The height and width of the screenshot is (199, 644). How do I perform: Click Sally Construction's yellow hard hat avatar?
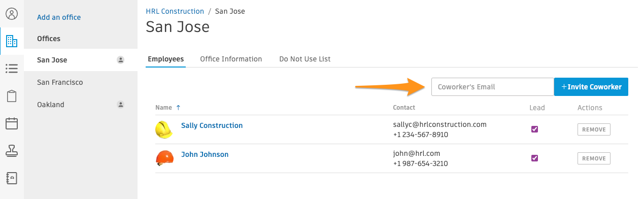pyautogui.click(x=164, y=129)
